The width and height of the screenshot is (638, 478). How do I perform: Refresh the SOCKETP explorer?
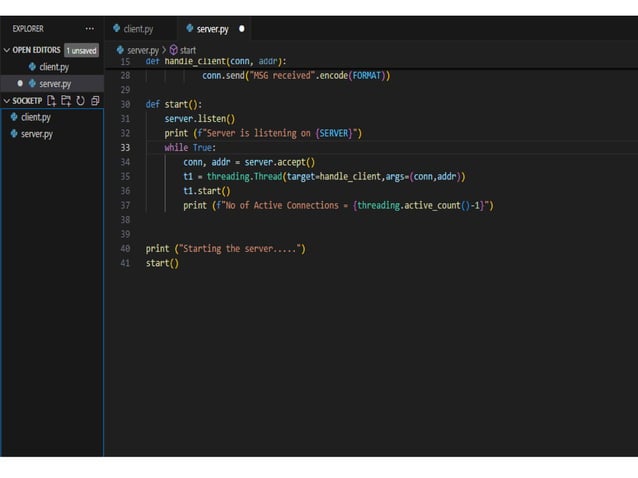(x=81, y=100)
